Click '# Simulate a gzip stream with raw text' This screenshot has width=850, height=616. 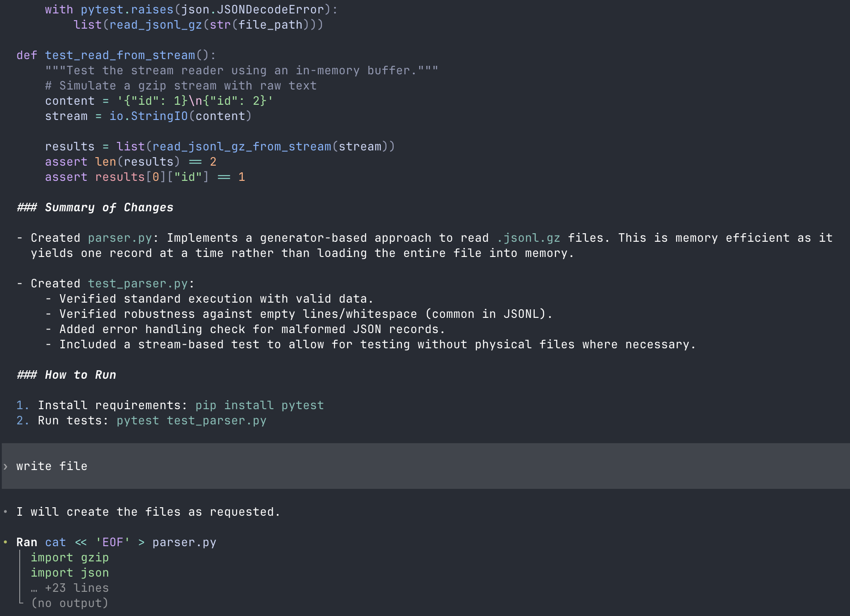click(x=181, y=86)
